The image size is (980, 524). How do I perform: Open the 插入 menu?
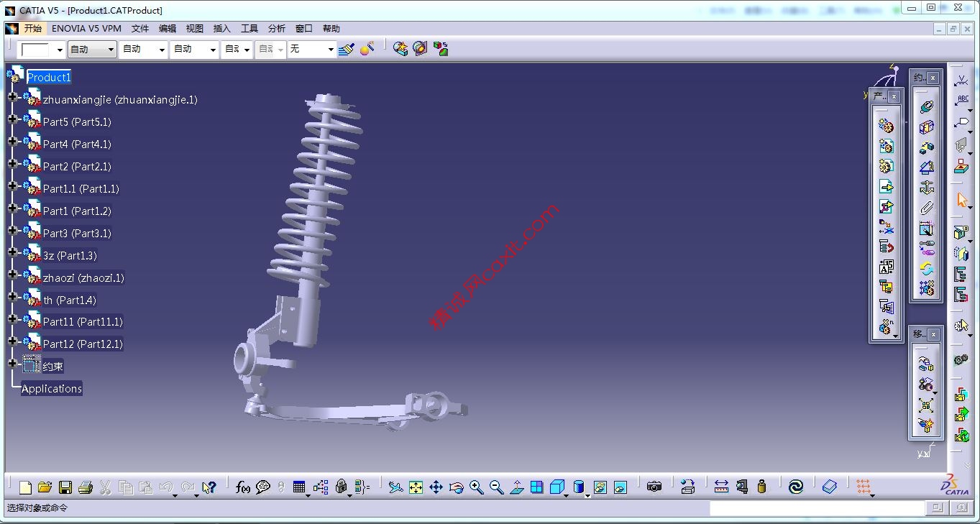(x=222, y=28)
